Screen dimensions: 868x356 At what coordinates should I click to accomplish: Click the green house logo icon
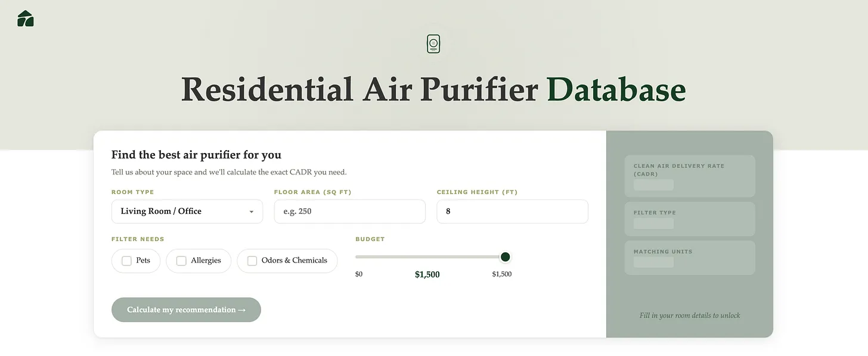pyautogui.click(x=25, y=18)
